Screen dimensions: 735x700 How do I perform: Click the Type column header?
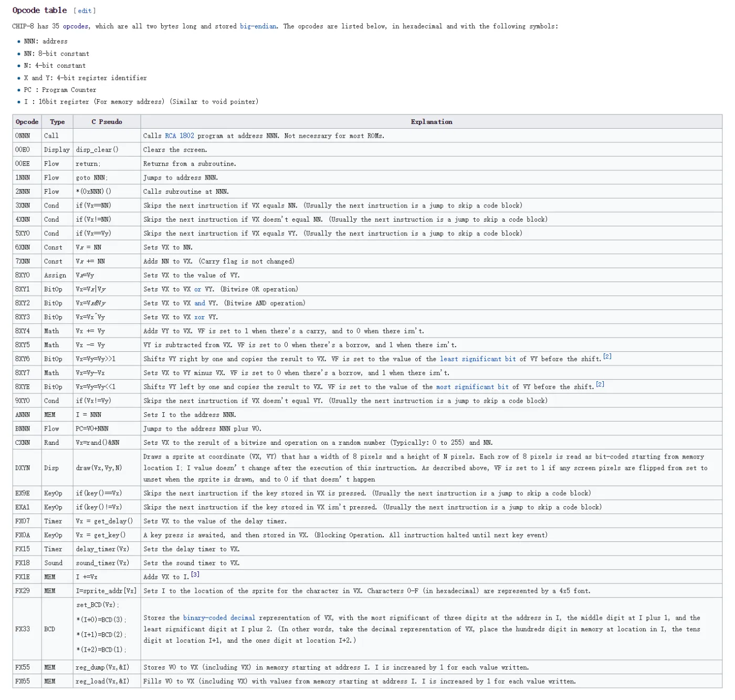57,122
